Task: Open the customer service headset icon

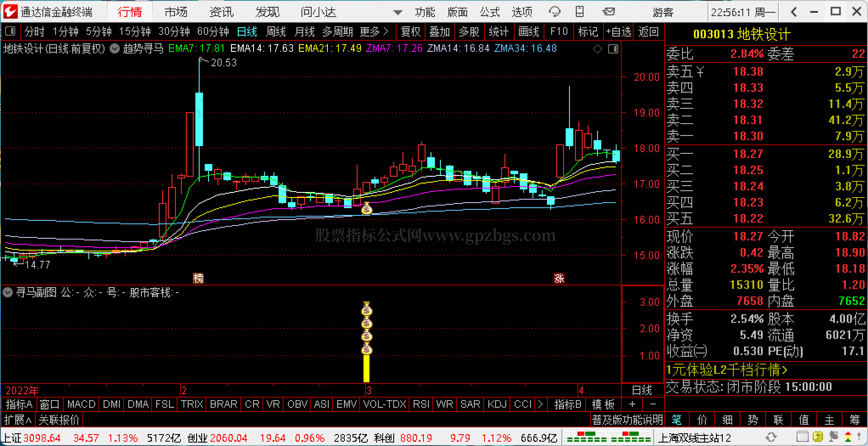Action: coord(555,12)
